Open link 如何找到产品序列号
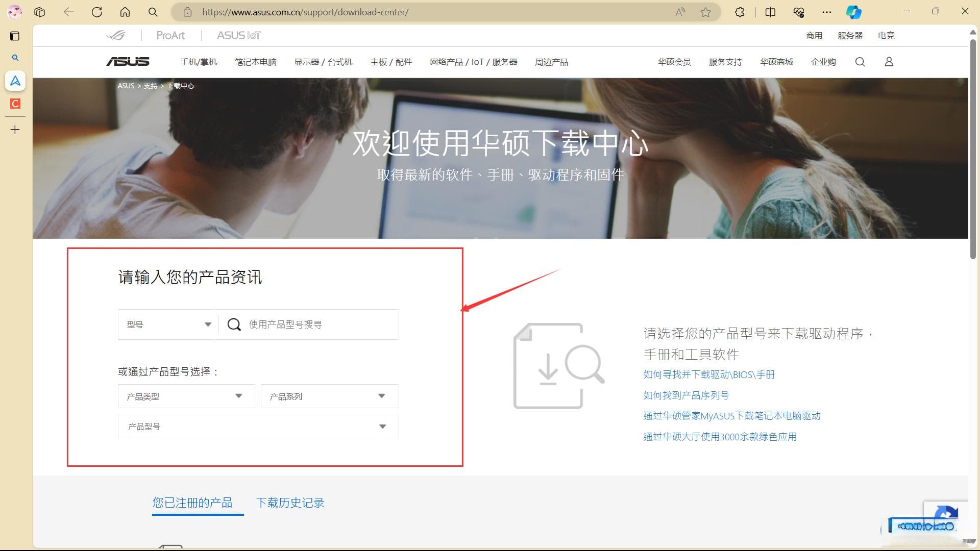980x551 pixels. 686,395
